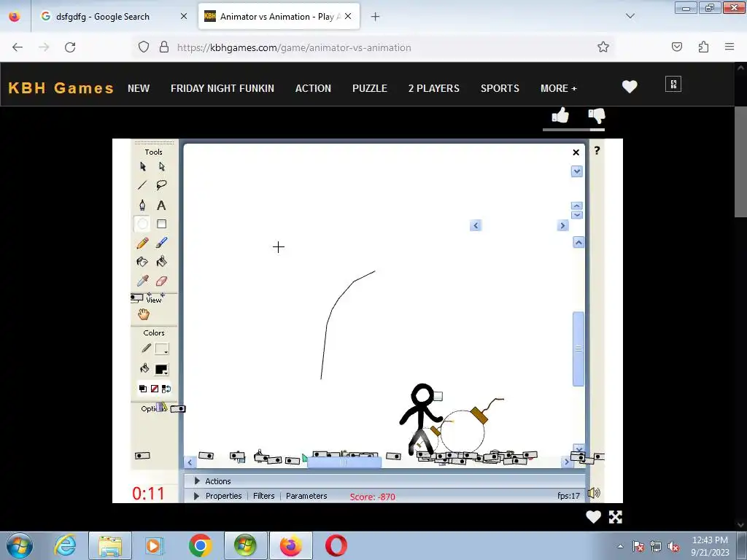Viewport: 747px width, 560px height.
Task: Set colors to black and white
Action: coord(142,389)
